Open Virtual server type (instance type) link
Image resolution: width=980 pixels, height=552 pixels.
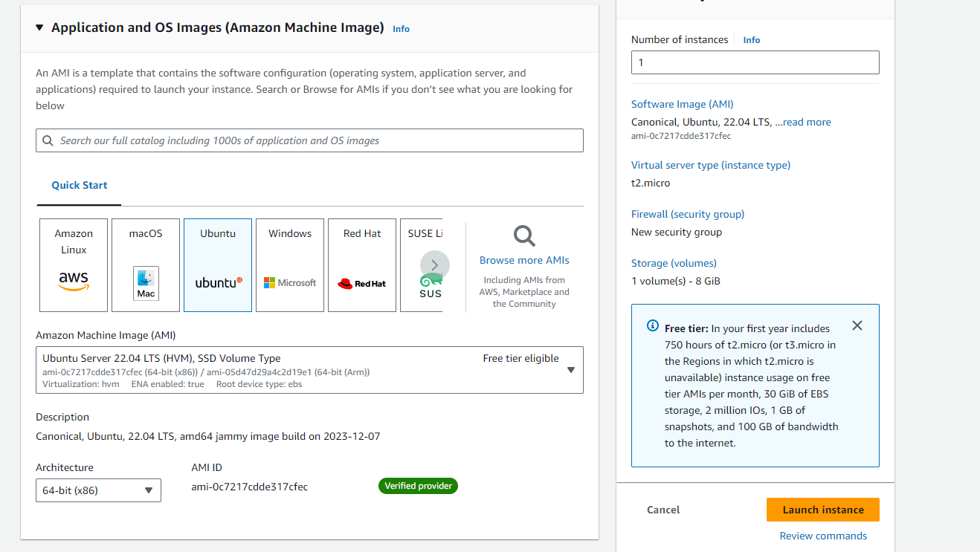(711, 165)
